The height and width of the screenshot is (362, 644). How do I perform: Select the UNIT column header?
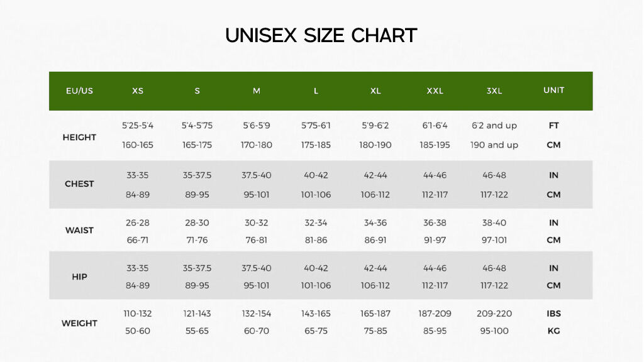click(553, 90)
